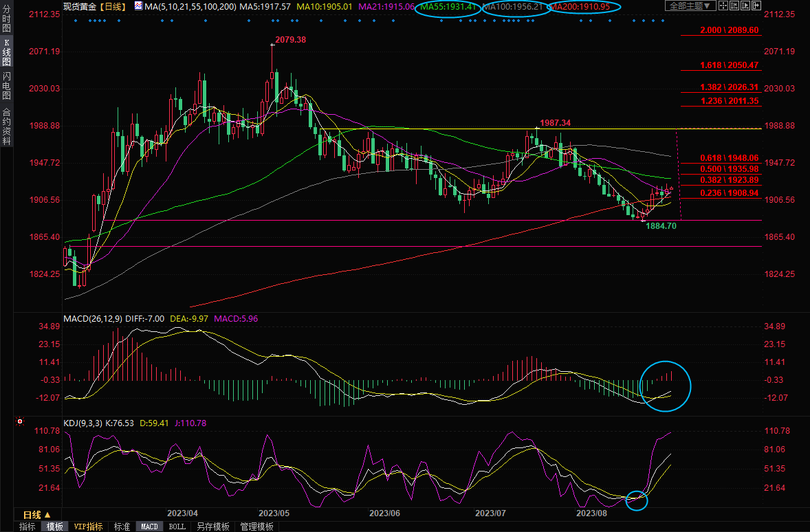Click the 1.618 \ 2050.47 Fibonacci level
Image resolution: width=810 pixels, height=532 pixels.
[x=729, y=65]
